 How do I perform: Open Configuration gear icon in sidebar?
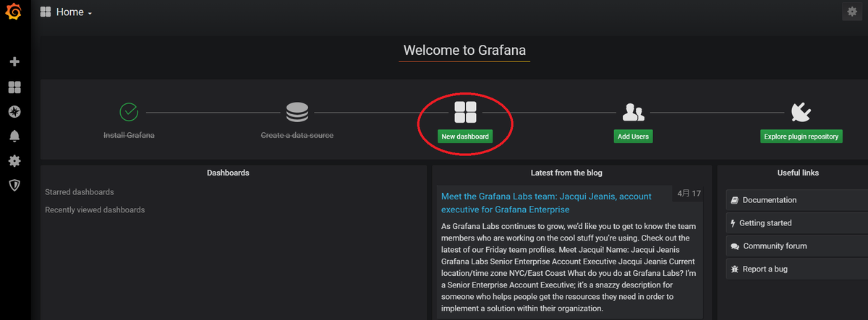14,160
